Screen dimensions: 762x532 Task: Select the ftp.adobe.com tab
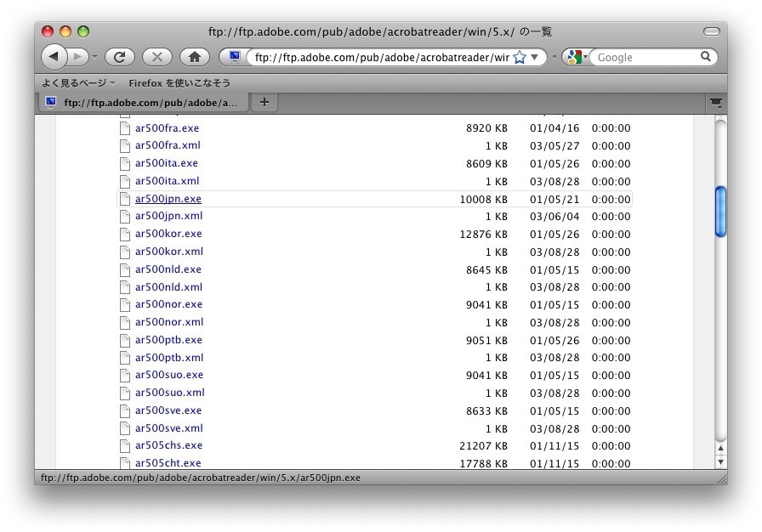point(144,103)
